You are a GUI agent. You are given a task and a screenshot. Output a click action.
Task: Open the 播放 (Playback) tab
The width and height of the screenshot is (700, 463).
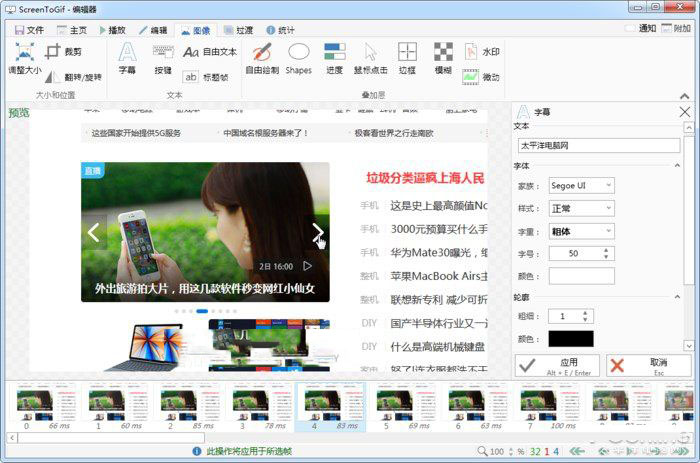(x=112, y=30)
